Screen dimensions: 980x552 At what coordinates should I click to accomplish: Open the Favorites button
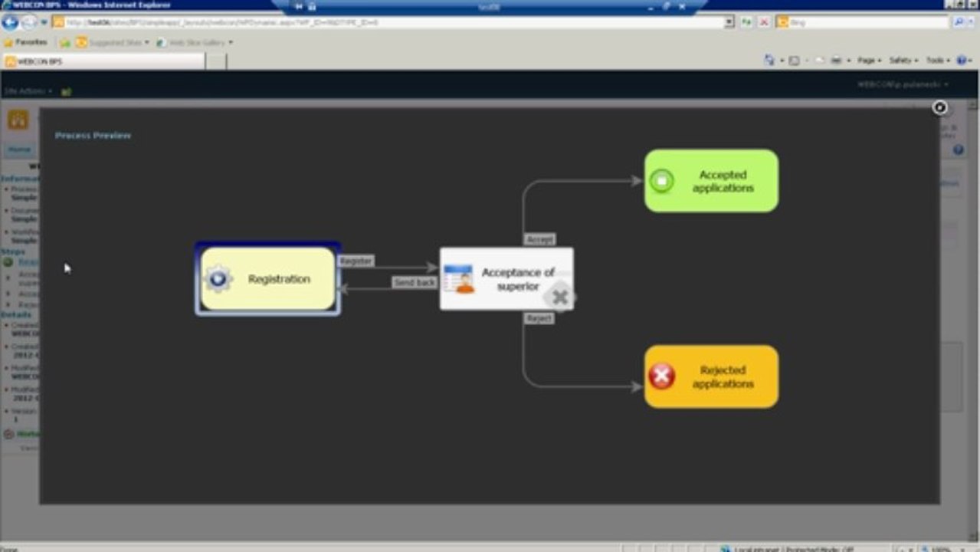click(x=25, y=42)
